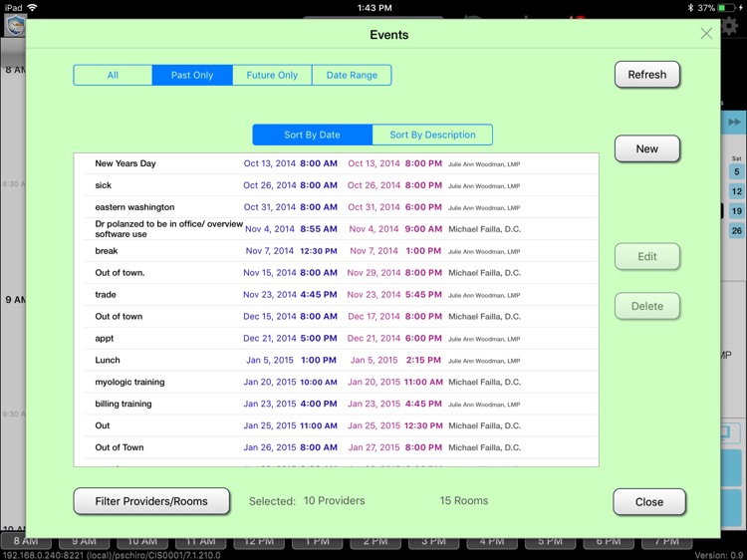Choose the Date Range filter
The height and width of the screenshot is (560, 747).
[352, 76]
